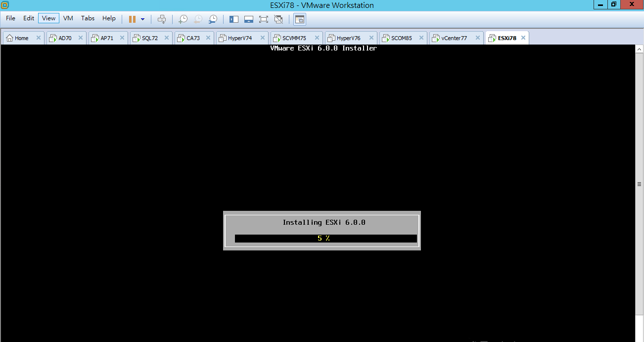Toggle the thumbnail bar icon
Screen dimensions: 644x342
pos(249,19)
